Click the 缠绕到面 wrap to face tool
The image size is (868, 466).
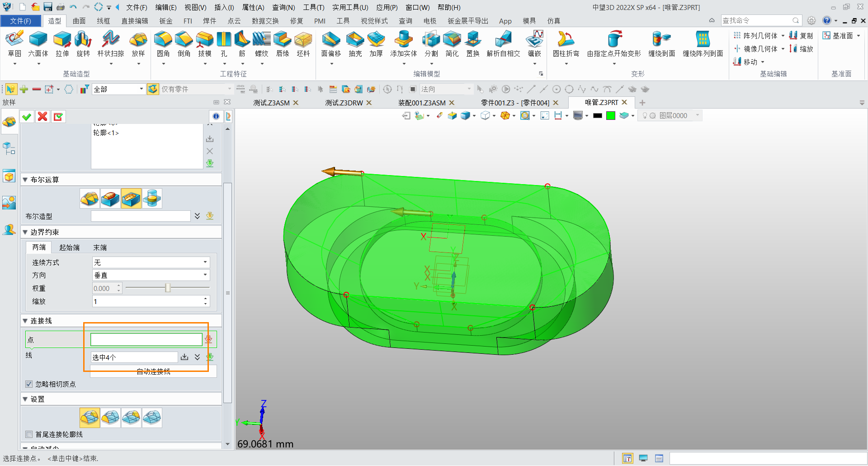click(x=662, y=44)
